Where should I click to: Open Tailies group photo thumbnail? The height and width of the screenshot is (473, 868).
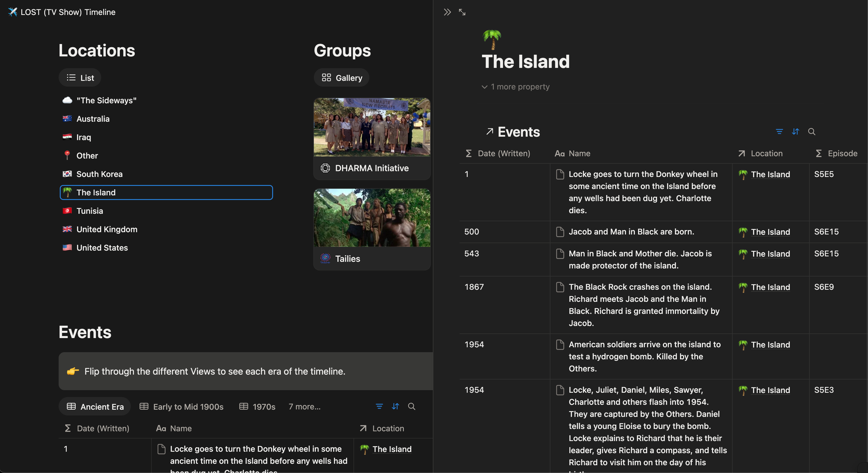click(372, 218)
